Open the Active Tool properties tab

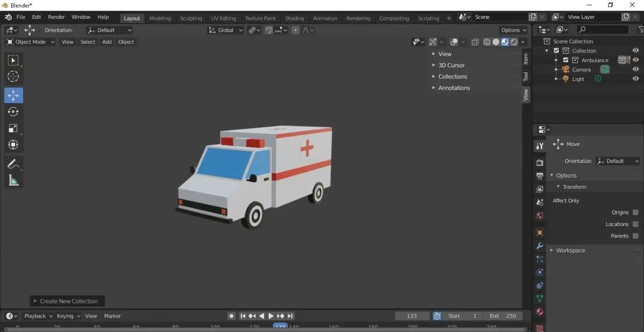coord(540,146)
